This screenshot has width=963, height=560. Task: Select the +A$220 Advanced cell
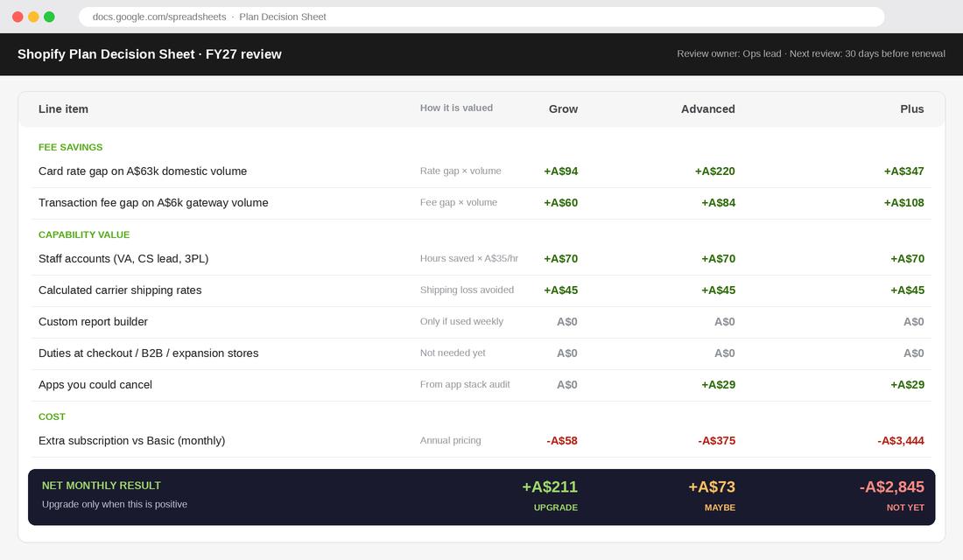coord(715,171)
